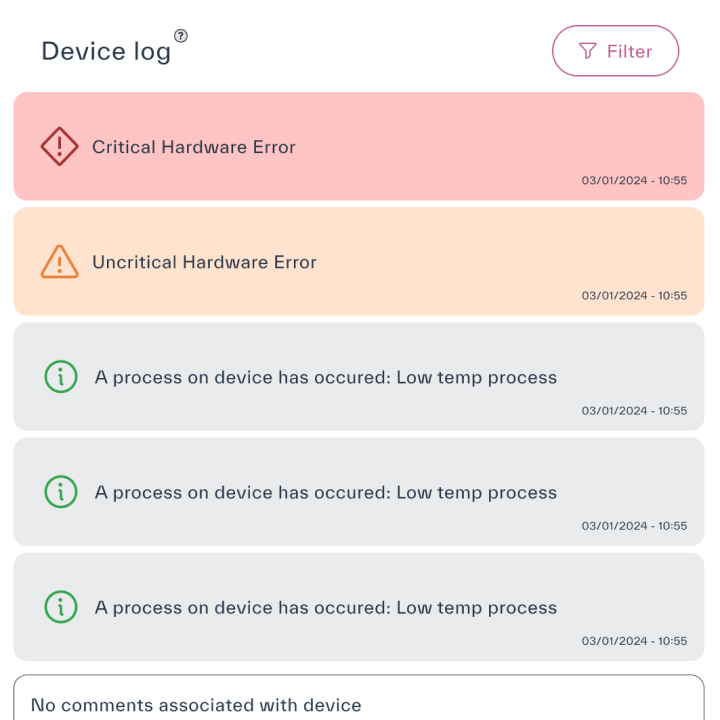Click the timestamp on the Critical Hardware Error card

634,181
